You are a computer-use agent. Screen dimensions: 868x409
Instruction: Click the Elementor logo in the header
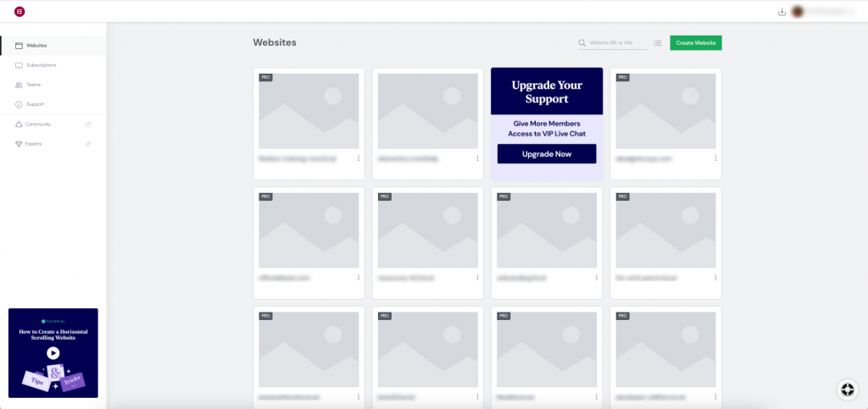click(x=19, y=12)
